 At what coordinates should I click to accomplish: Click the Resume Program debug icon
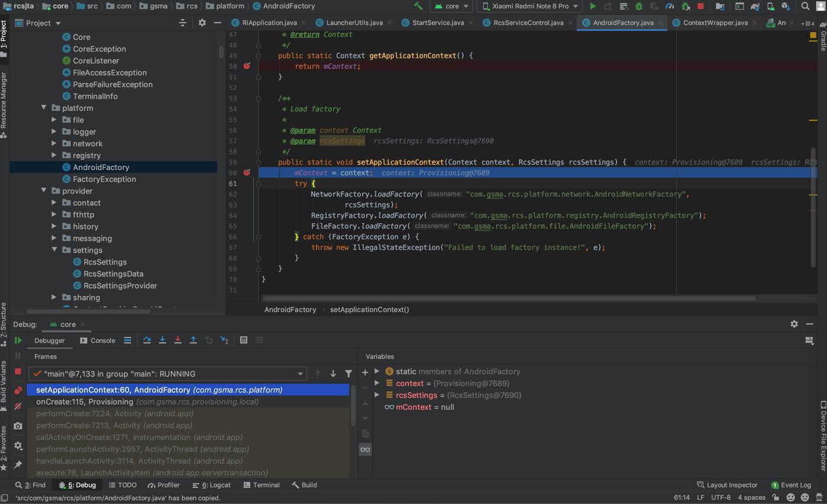point(18,341)
